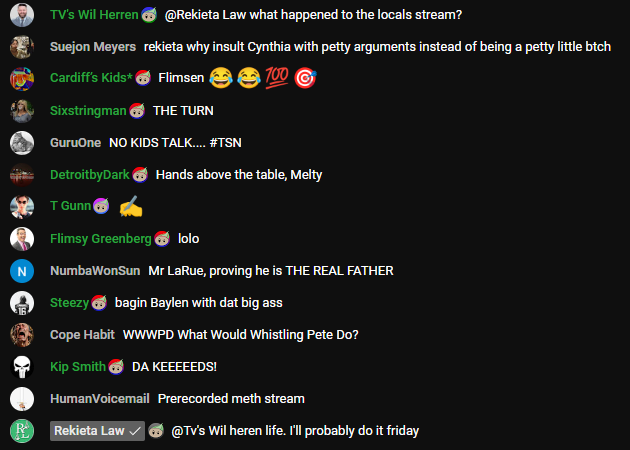Screen dimensions: 630x450
Task: Click the member badge after Kip Smith
Action: (116, 366)
